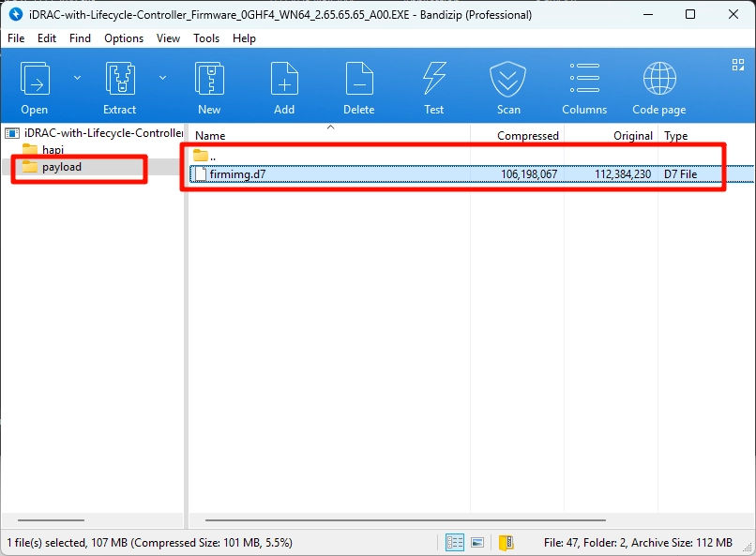Switch to image preview view icon
Viewport: 756px width, 556px height.
coord(477,543)
